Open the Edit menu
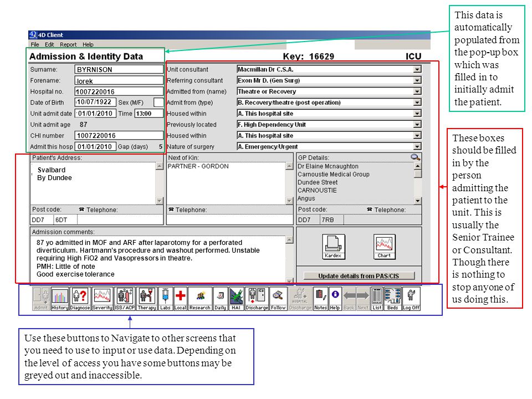532x399 pixels. (49, 44)
